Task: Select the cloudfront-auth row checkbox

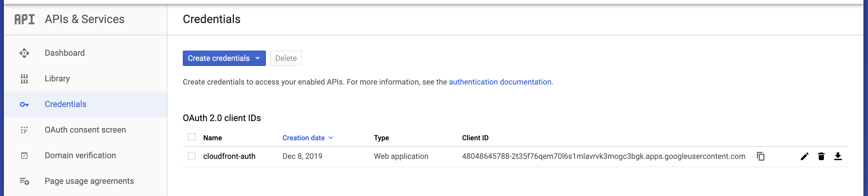Action: coord(192,156)
